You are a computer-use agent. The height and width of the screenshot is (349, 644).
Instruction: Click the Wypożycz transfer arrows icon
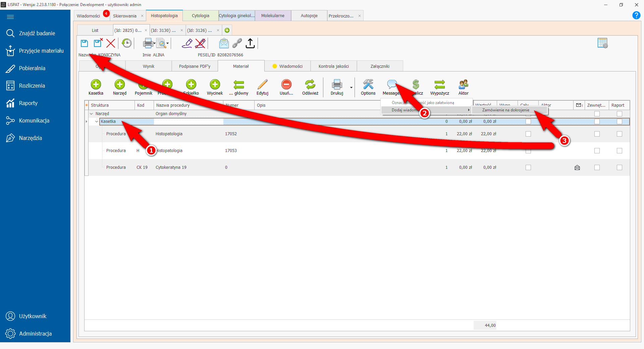point(440,84)
